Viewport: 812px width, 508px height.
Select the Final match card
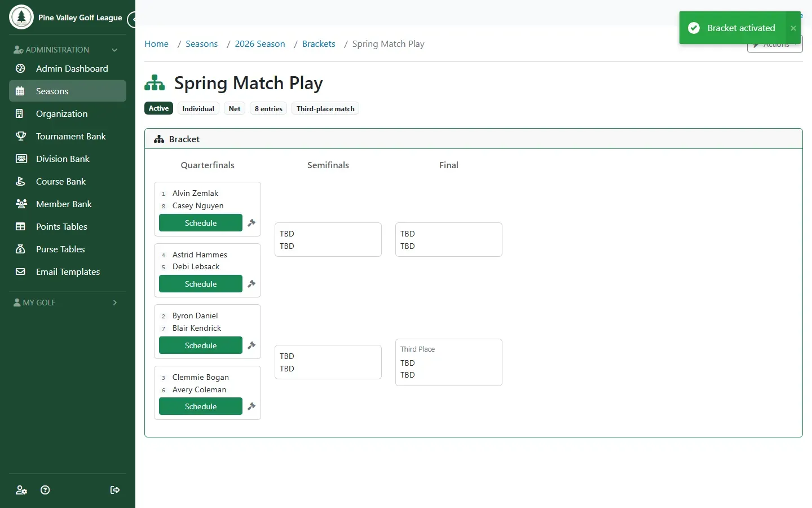[x=449, y=240]
